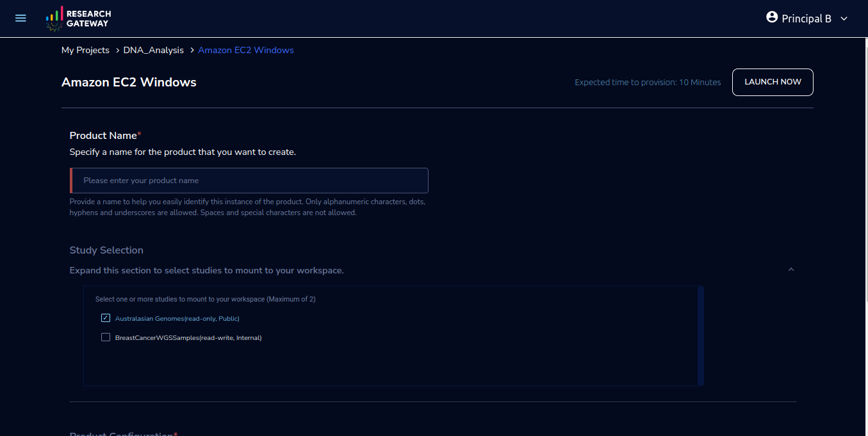
Task: Click 'Specify a name for the product' text
Action: click(183, 152)
